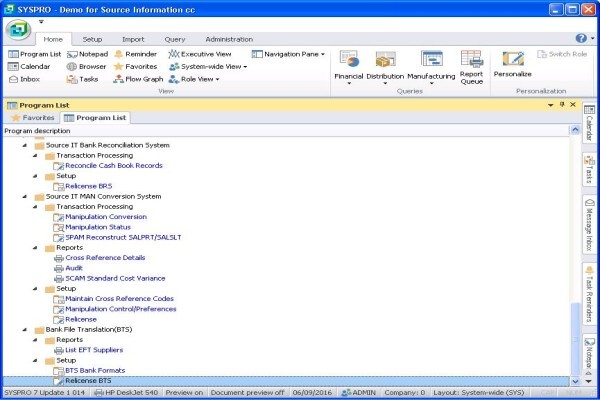The height and width of the screenshot is (400, 600).
Task: Open the Relicense BRS program
Action: click(x=88, y=186)
